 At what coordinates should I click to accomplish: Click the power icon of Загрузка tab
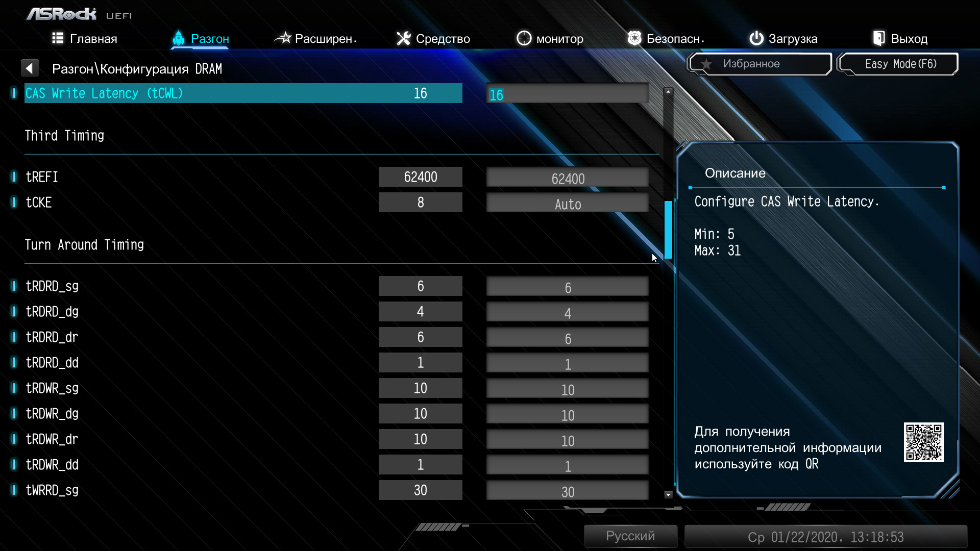pos(756,38)
